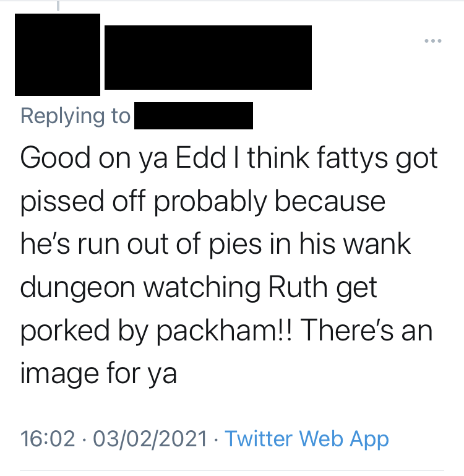Click the separator dot before Twitter Web App

click(216, 439)
